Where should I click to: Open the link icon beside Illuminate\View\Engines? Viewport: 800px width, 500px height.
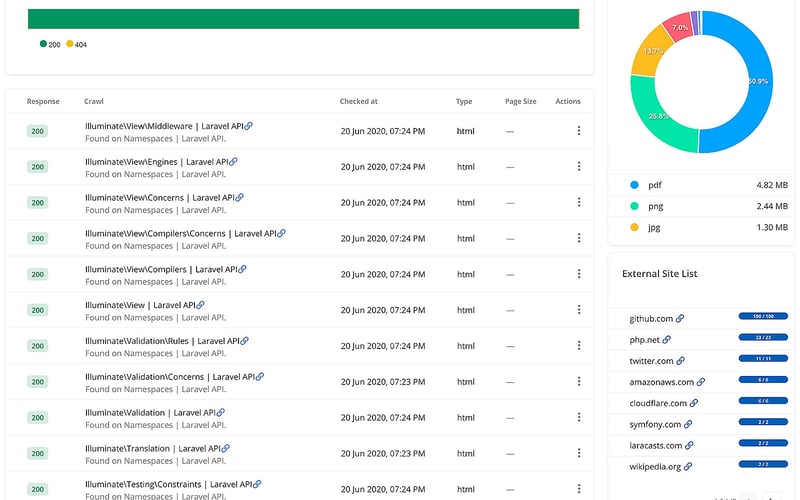tap(233, 162)
